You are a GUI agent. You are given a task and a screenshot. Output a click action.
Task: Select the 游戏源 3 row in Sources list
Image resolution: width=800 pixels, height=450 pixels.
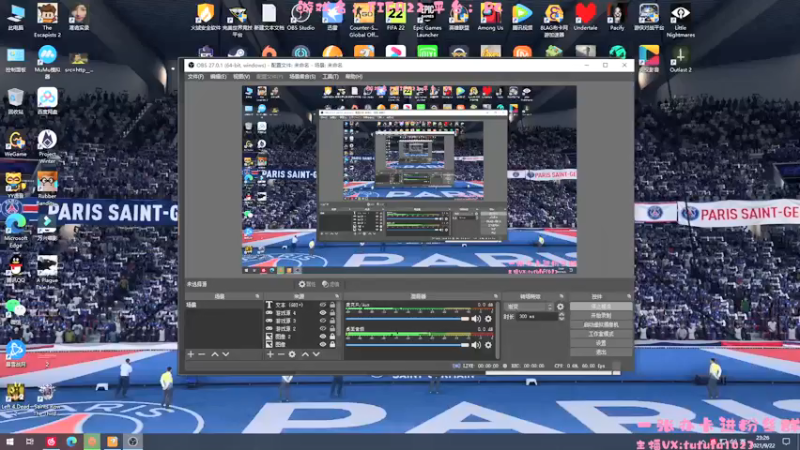click(301, 321)
